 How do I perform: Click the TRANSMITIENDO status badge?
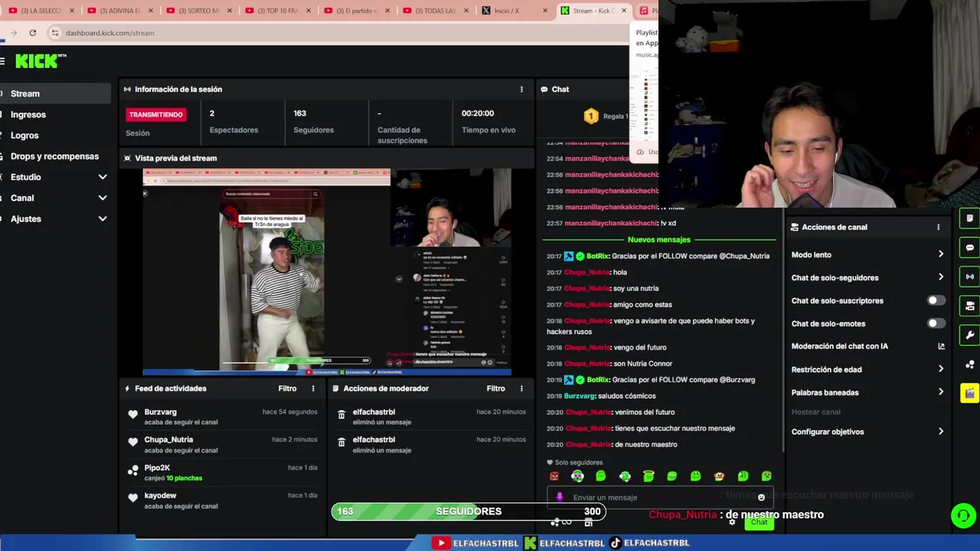(155, 115)
